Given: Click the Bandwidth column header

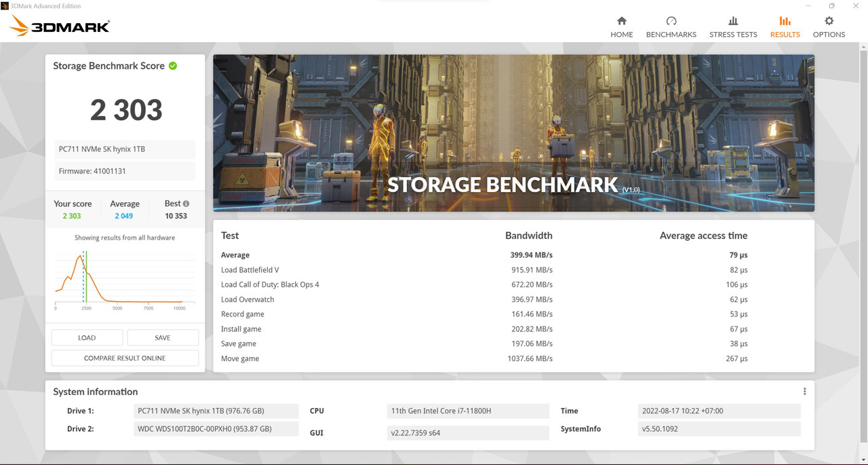Looking at the screenshot, I should (529, 236).
